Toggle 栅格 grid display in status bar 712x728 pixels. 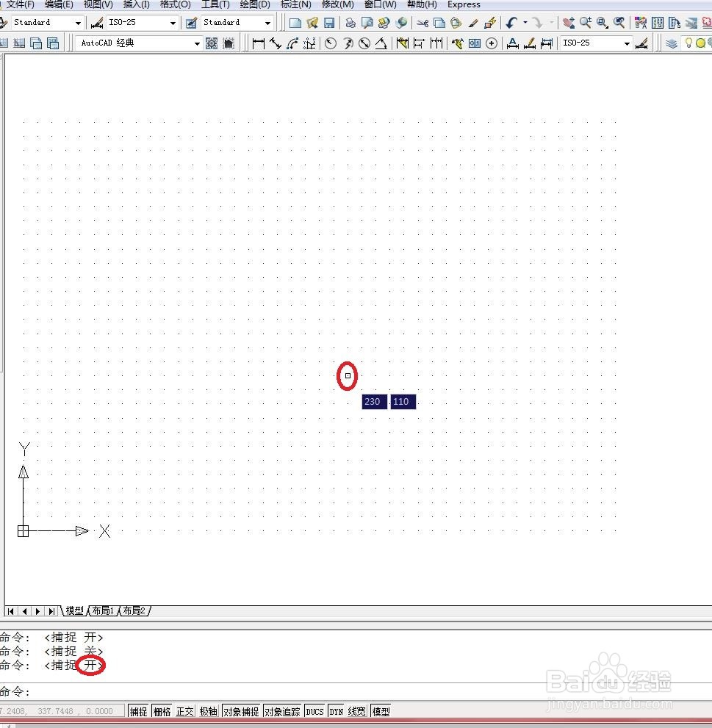(162, 711)
